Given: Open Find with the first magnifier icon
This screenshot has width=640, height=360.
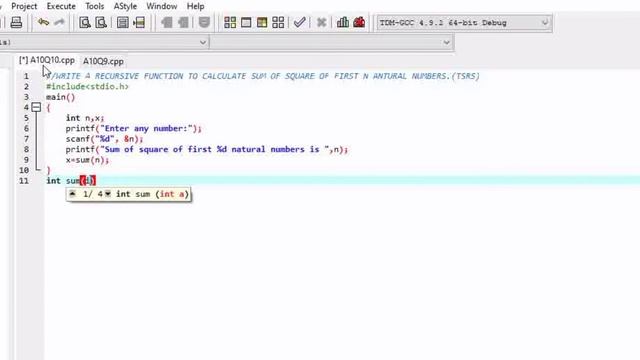Looking at the screenshot, I should click(85, 22).
